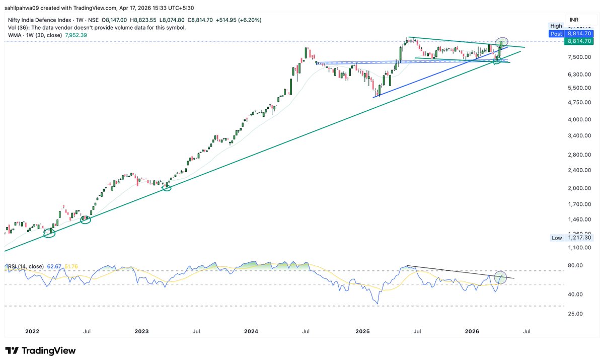
Task: Click the High label on price axis
Action: pos(556,26)
